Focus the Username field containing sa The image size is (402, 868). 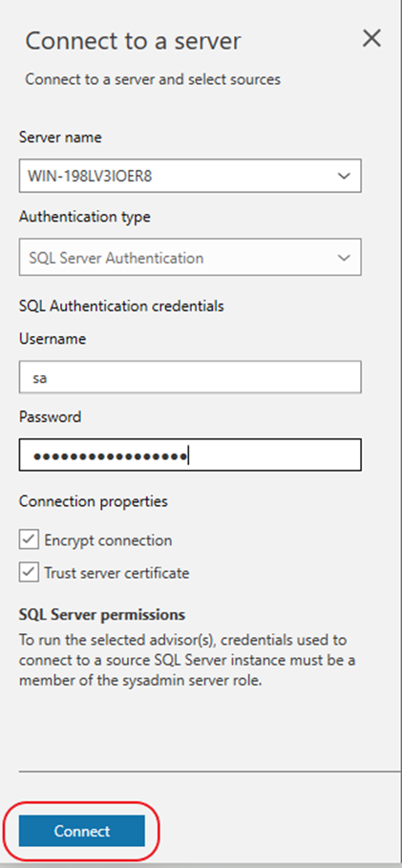[x=190, y=377]
